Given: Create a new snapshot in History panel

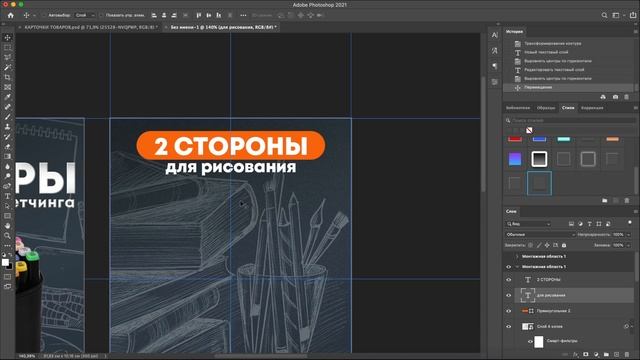Looking at the screenshot, I should [615, 97].
